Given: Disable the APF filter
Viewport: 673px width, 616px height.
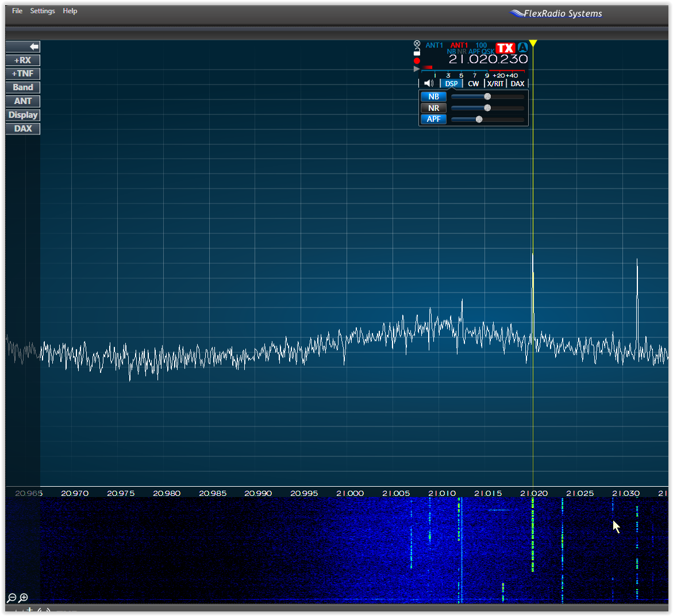Looking at the screenshot, I should (x=433, y=119).
